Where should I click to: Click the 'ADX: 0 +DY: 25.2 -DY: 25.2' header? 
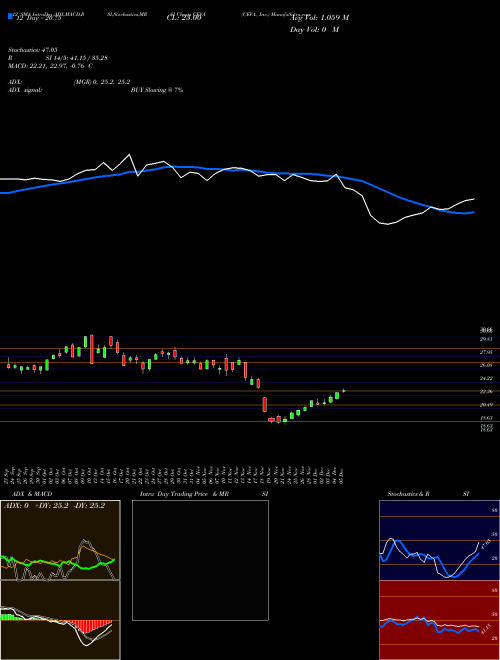(x=54, y=506)
